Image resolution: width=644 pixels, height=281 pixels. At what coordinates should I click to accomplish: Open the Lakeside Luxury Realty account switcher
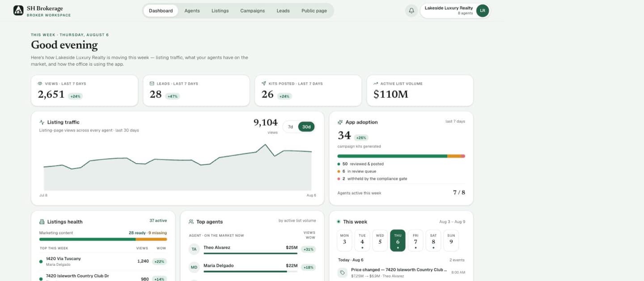[455, 11]
